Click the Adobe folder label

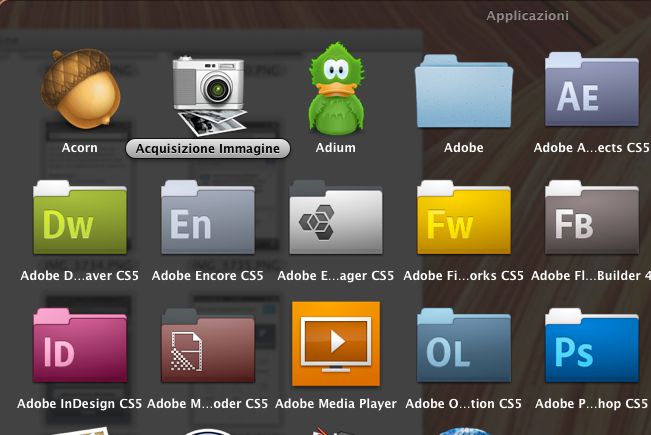point(464,148)
